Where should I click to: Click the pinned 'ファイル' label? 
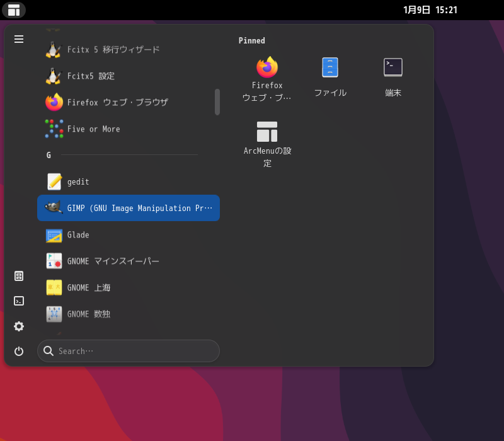(x=330, y=93)
